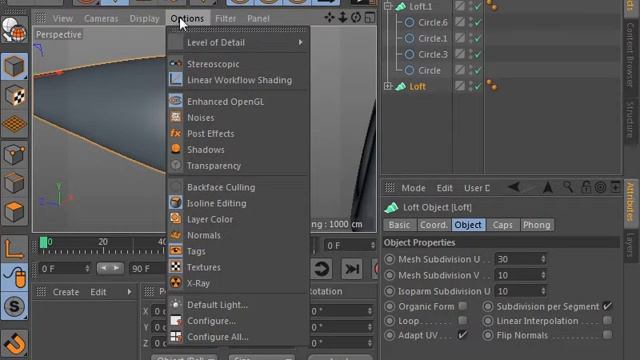Switch to Phong attributes tab
This screenshot has width=640, height=360.
pyautogui.click(x=537, y=225)
